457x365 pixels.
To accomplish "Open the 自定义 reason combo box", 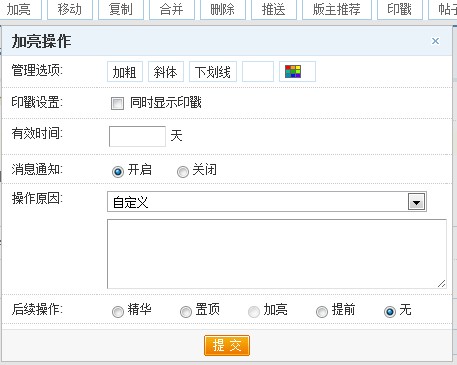I will pyautogui.click(x=267, y=202).
